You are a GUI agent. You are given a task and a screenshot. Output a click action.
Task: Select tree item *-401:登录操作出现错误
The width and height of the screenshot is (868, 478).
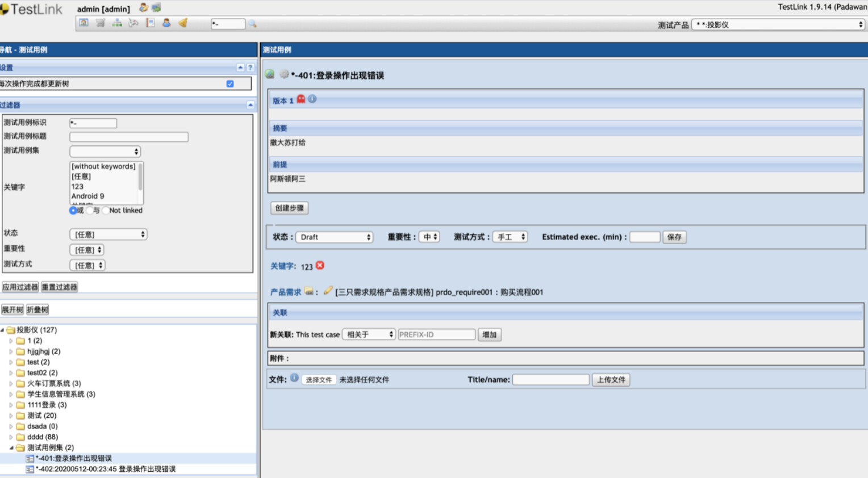pyautogui.click(x=74, y=459)
